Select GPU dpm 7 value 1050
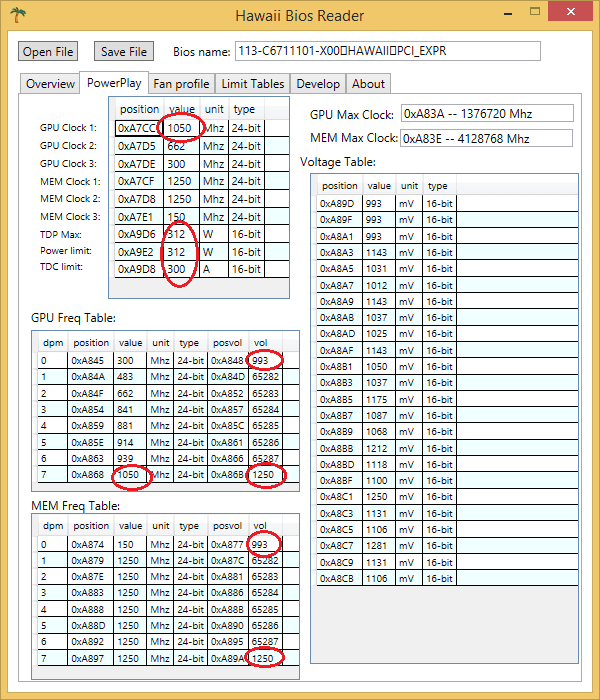Screen dimensions: 600x700 [x=130, y=475]
